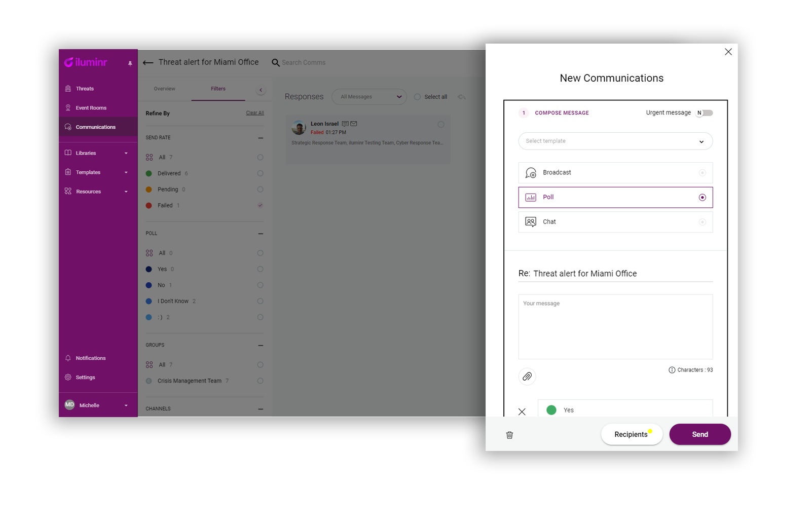Select the Chat message type radio button
812x526 pixels.
pyautogui.click(x=703, y=222)
